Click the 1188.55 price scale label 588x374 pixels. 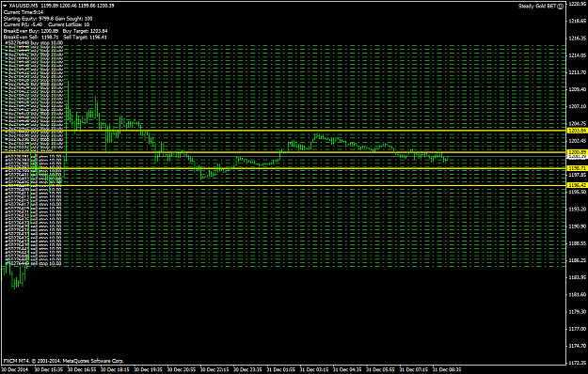click(x=578, y=243)
